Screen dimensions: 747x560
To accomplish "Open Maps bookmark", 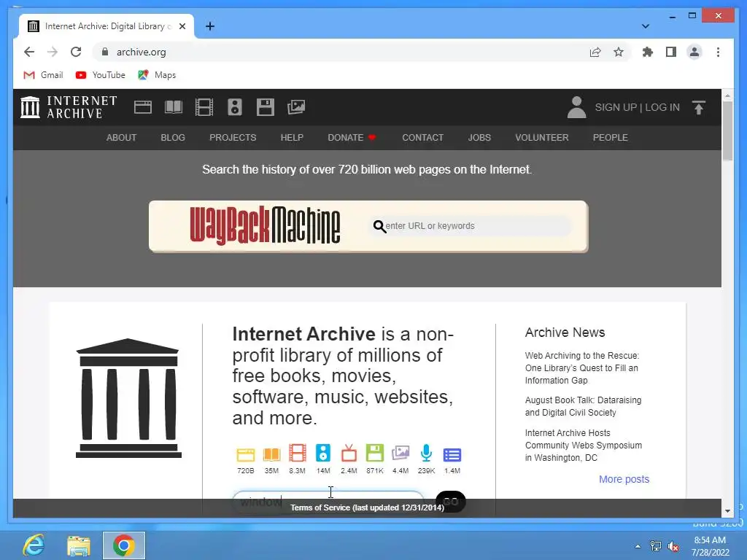I will (158, 75).
